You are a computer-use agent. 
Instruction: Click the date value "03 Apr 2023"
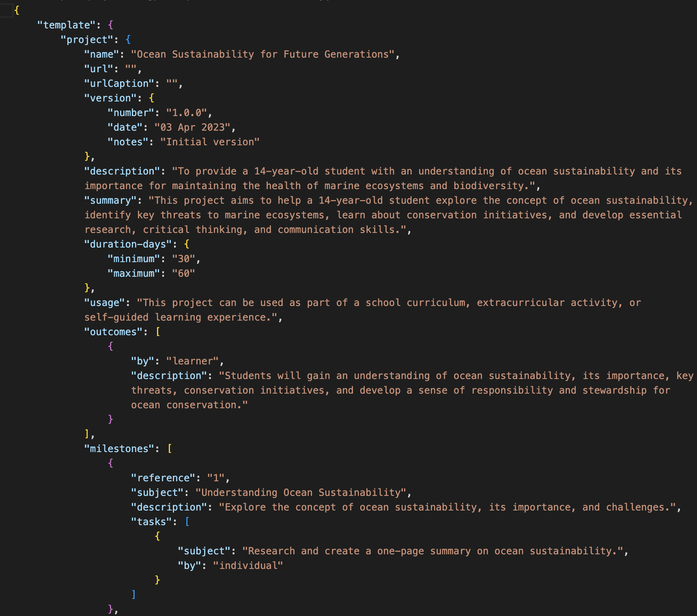pos(192,127)
